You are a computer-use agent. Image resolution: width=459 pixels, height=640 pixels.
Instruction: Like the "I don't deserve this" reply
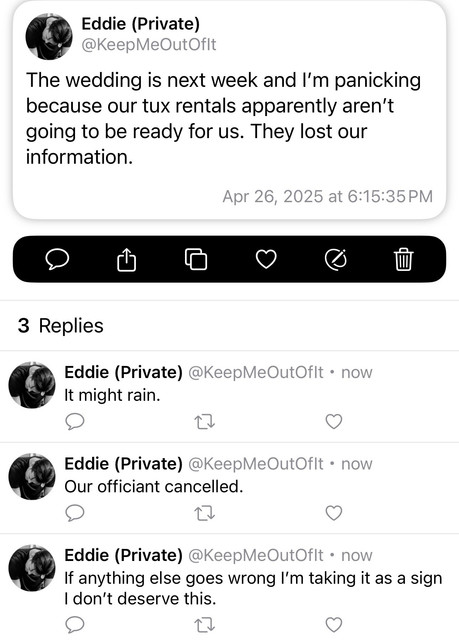point(334,624)
